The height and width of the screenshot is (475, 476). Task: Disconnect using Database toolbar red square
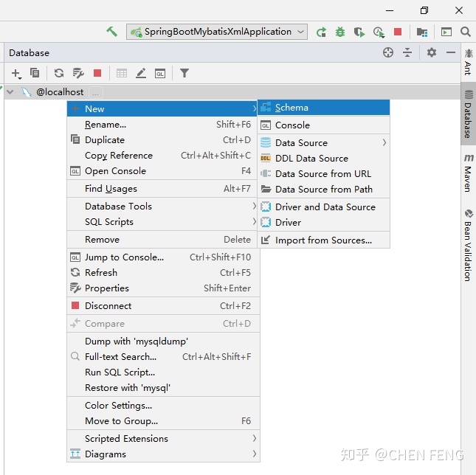[x=97, y=73]
